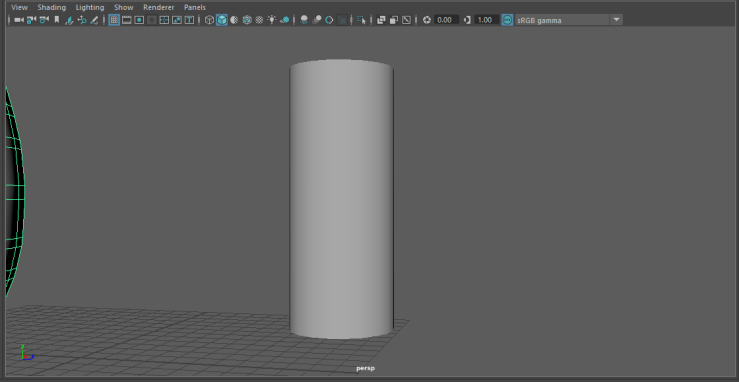This screenshot has width=739, height=382.
Task: Toggle the 2D Pan/Zoom icon
Action: [x=82, y=20]
